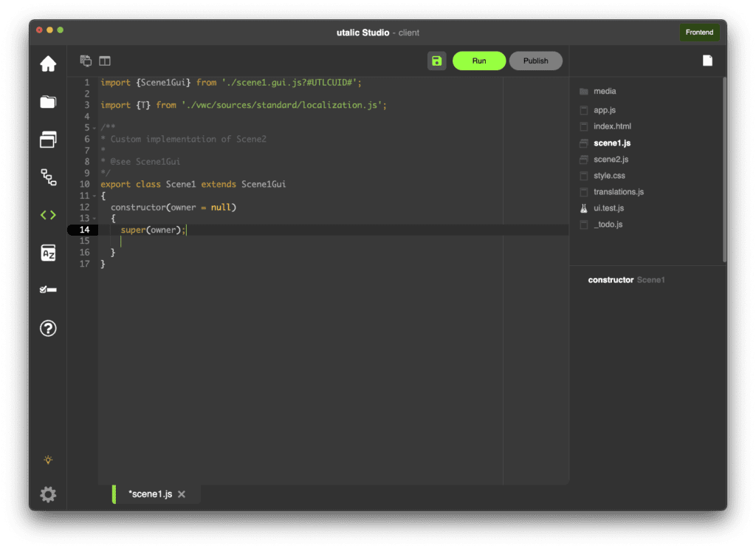Click the Publish button
756x549 pixels.
click(x=535, y=61)
